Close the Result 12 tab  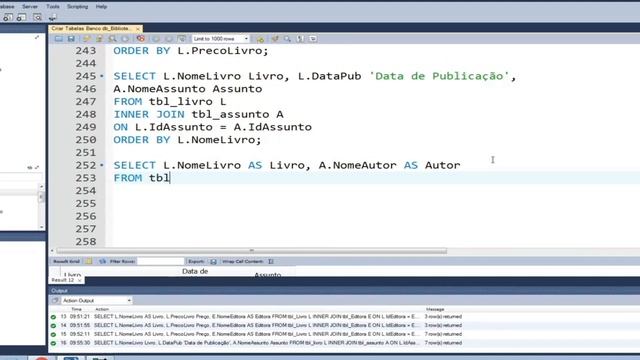pos(80,280)
